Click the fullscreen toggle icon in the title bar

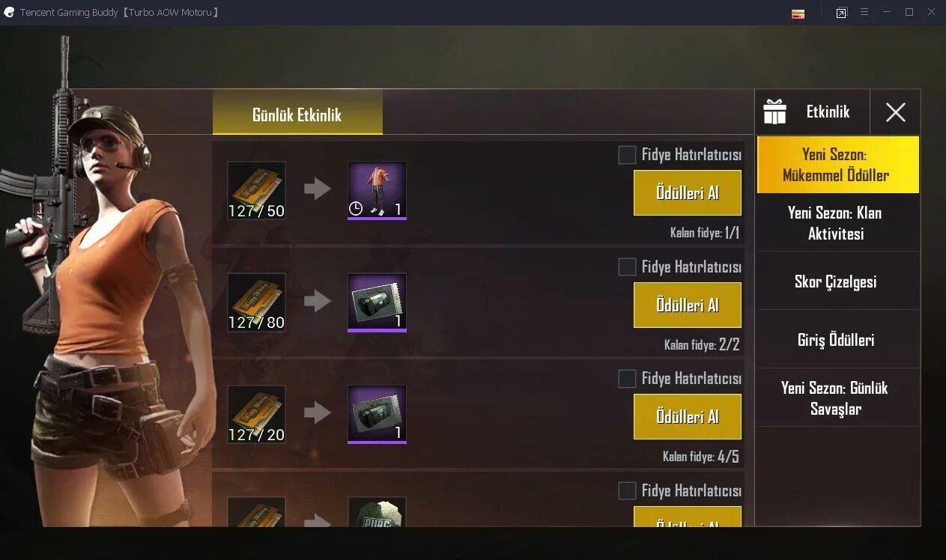(x=841, y=13)
